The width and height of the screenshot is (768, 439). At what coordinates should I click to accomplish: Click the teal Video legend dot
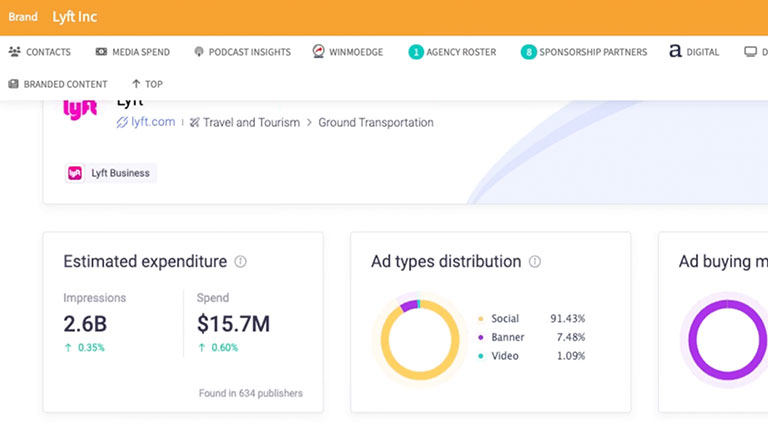pos(480,356)
